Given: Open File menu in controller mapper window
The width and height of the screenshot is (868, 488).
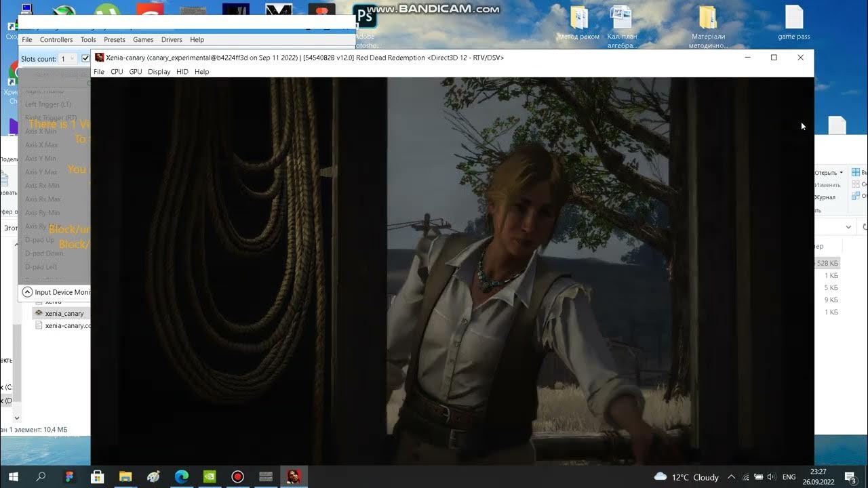Looking at the screenshot, I should click(x=27, y=40).
